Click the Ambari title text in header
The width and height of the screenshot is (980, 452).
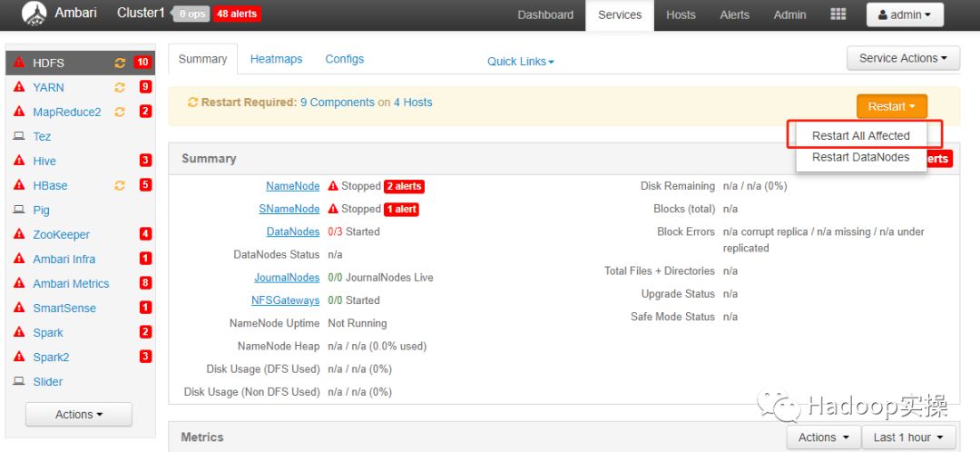(75, 13)
